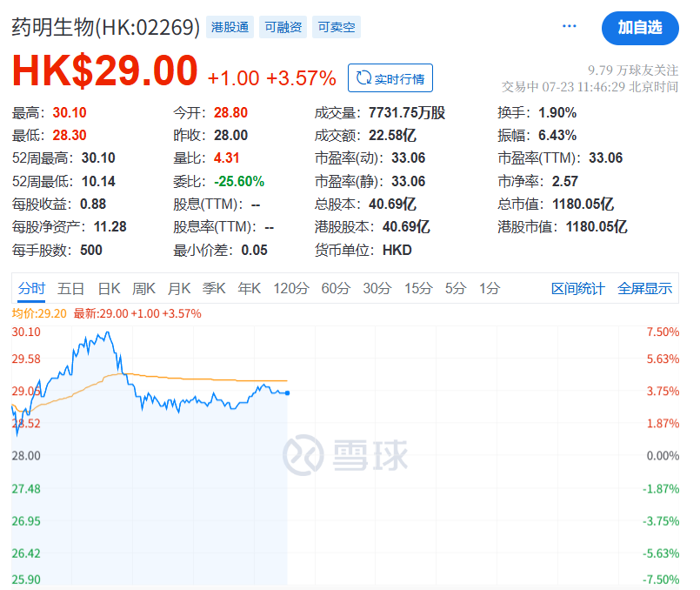Image resolution: width=700 pixels, height=590 pixels.
Task: Click the 市盈率(TTM) value 33.06
Action: [x=606, y=158]
